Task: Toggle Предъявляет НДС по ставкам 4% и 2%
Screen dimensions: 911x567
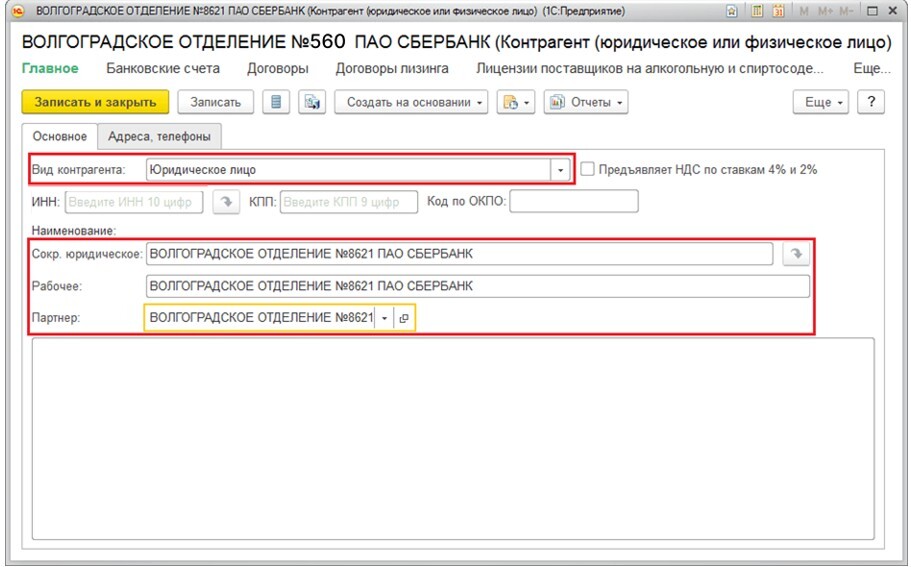Action: [x=587, y=169]
